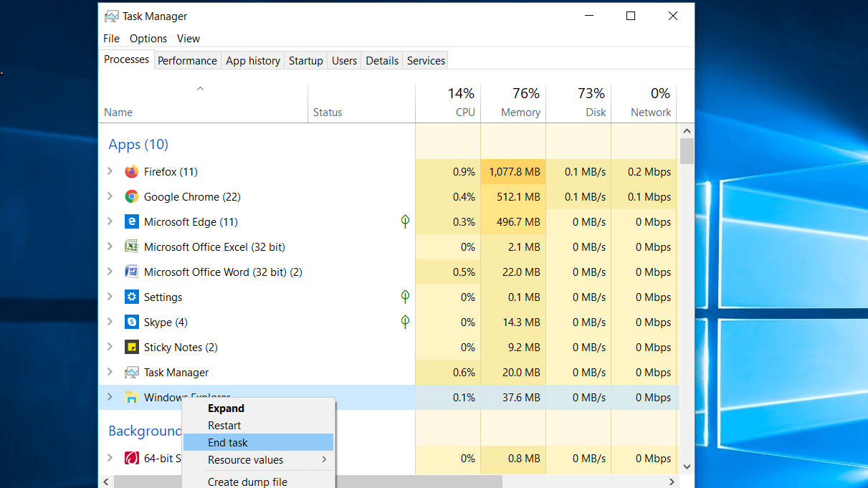Click the green leaf icon beside Microsoft Edge
868x488 pixels.
(405, 221)
